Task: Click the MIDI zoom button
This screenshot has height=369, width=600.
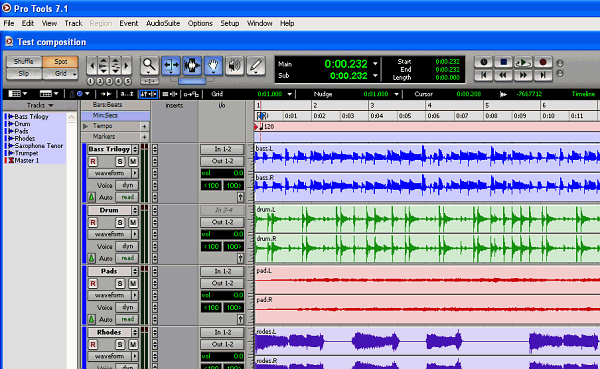Action: (x=115, y=66)
